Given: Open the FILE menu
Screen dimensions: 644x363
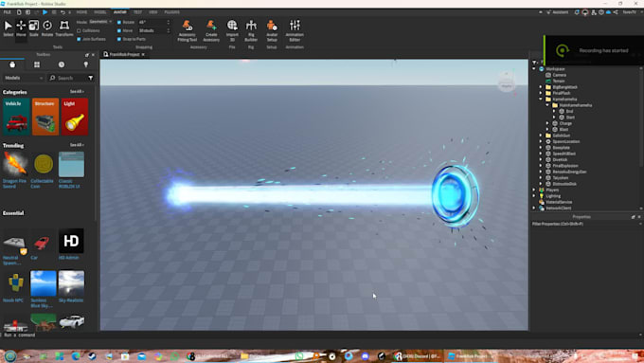Looking at the screenshot, I should point(8,12).
